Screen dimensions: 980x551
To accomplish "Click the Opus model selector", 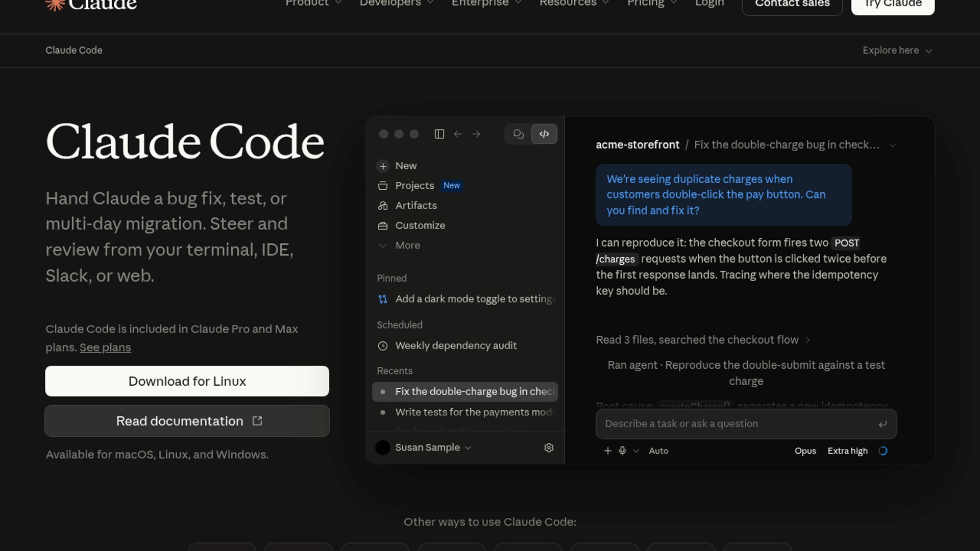I will click(x=805, y=451).
